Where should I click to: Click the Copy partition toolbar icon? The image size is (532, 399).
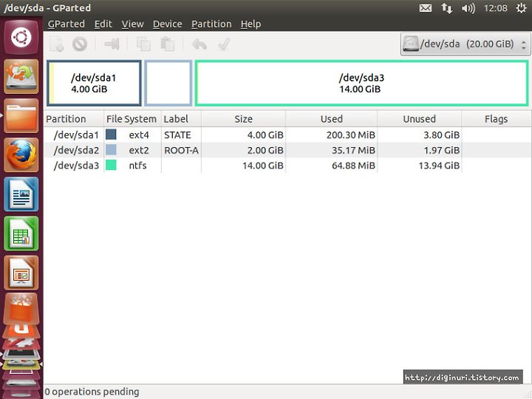tap(143, 44)
